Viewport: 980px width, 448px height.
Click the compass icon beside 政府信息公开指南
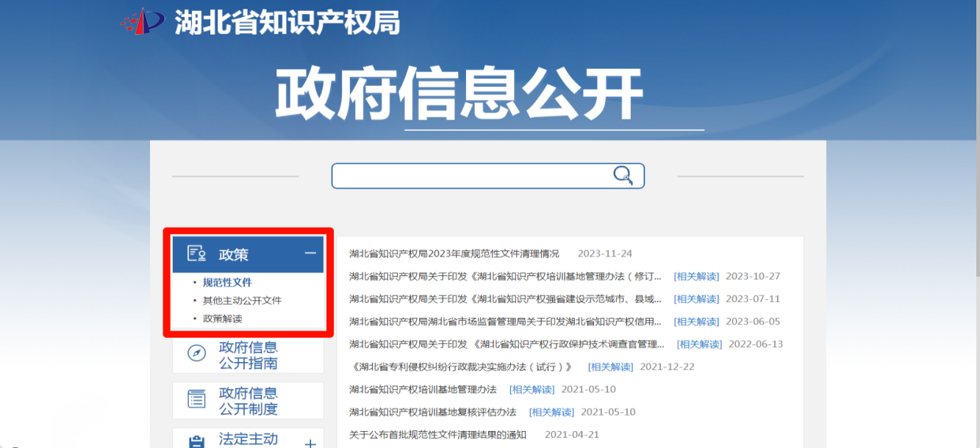pyautogui.click(x=196, y=353)
